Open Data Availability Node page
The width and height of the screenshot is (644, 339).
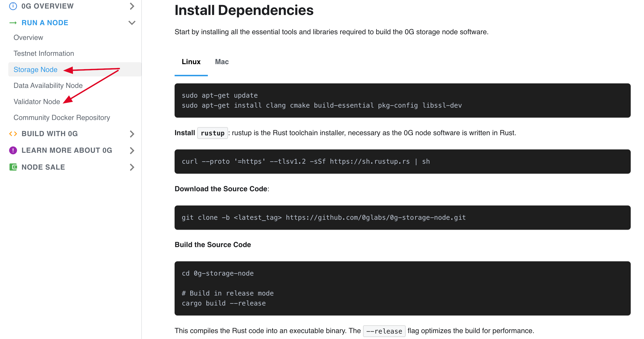click(48, 86)
